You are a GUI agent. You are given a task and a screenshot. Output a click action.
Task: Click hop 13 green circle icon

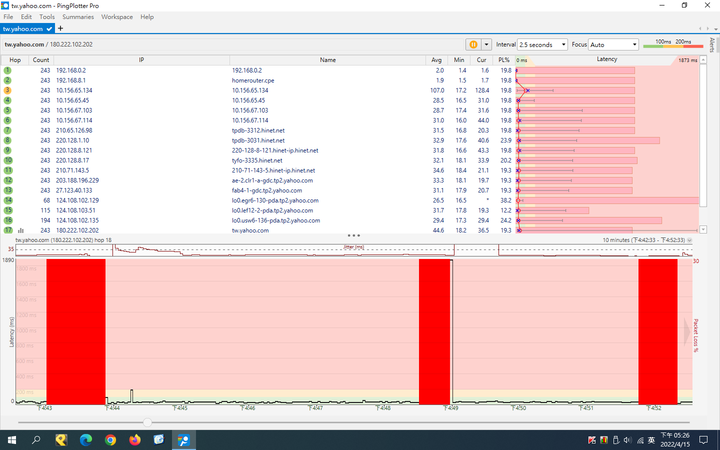point(8,190)
